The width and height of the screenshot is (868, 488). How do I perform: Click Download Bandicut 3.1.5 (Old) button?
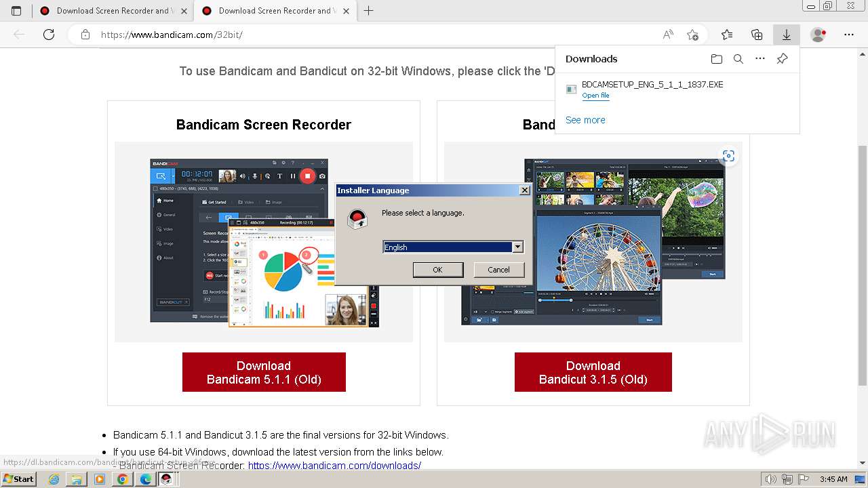[x=593, y=372]
